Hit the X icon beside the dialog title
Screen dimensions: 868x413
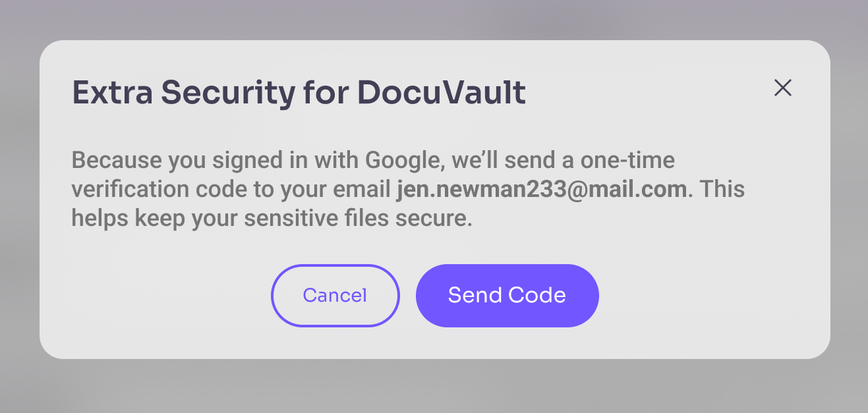click(782, 88)
